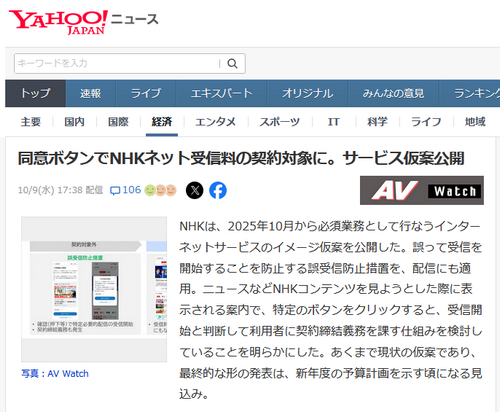Click the reaction emoji faces

[x=160, y=190]
